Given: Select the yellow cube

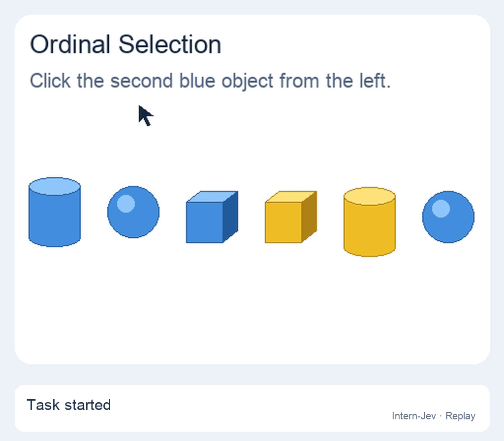Looking at the screenshot, I should tap(291, 217).
